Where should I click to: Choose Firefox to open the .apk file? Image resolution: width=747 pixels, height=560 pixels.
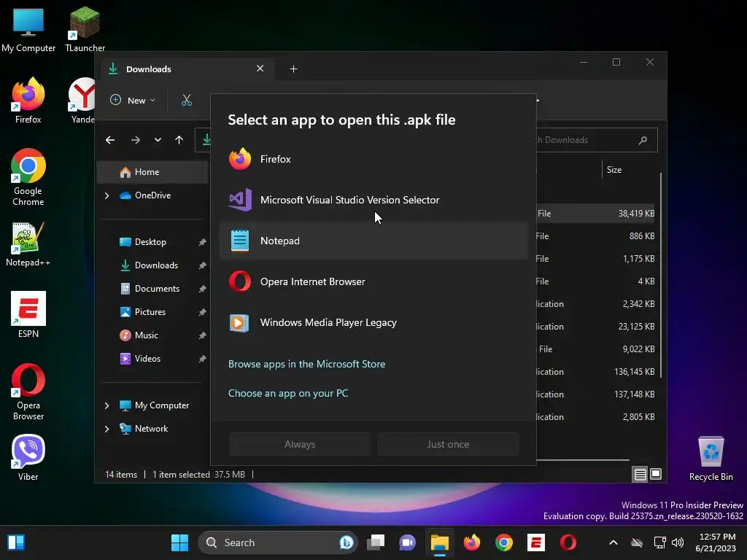click(x=373, y=159)
